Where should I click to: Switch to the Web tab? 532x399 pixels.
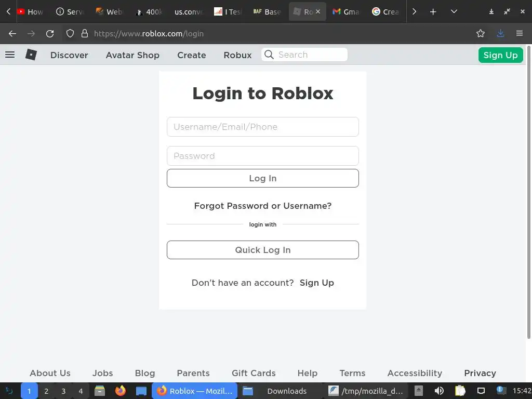pos(109,12)
